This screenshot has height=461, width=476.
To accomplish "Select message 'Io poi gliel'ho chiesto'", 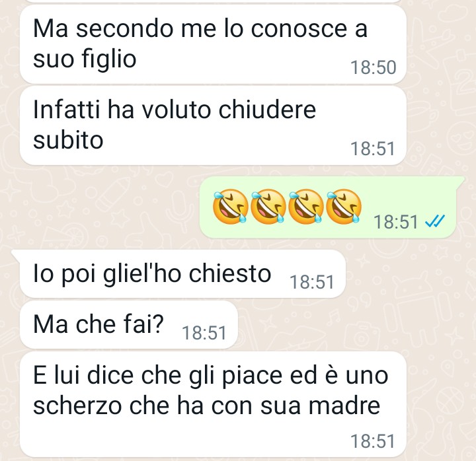I will (x=182, y=274).
